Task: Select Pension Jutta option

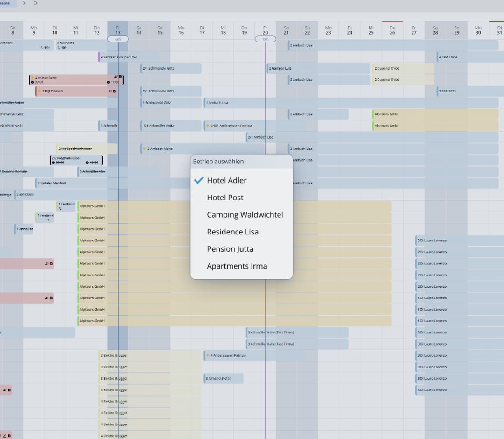Action: (230, 249)
